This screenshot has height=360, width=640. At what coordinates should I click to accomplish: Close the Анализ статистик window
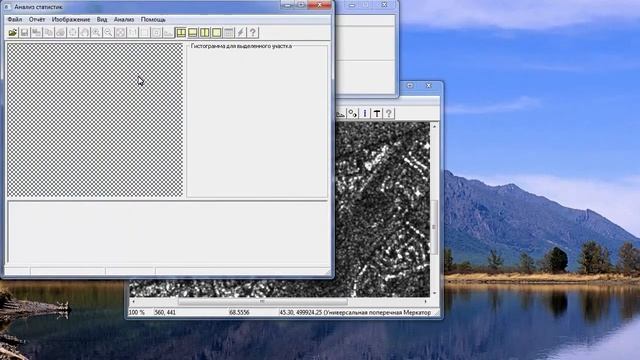point(319,5)
